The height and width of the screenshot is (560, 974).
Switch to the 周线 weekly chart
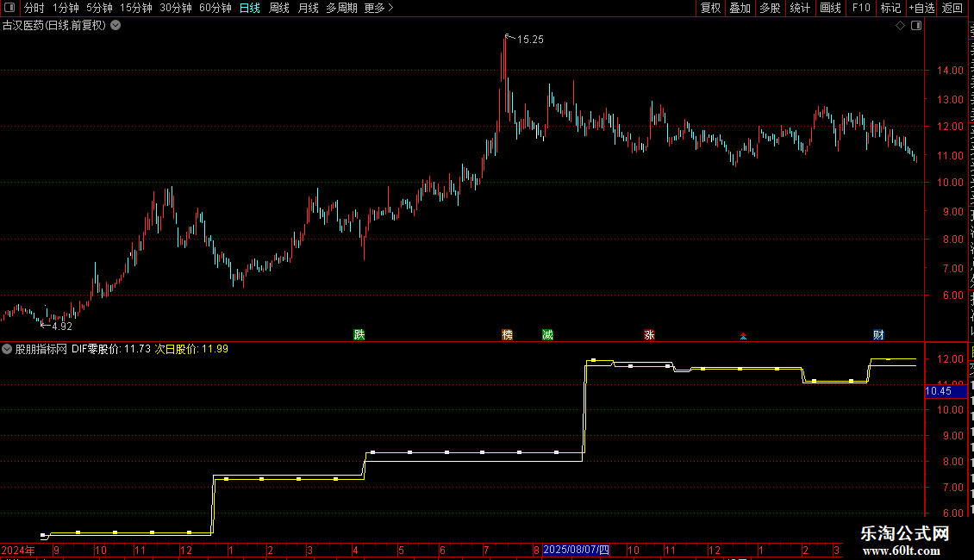pyautogui.click(x=279, y=8)
